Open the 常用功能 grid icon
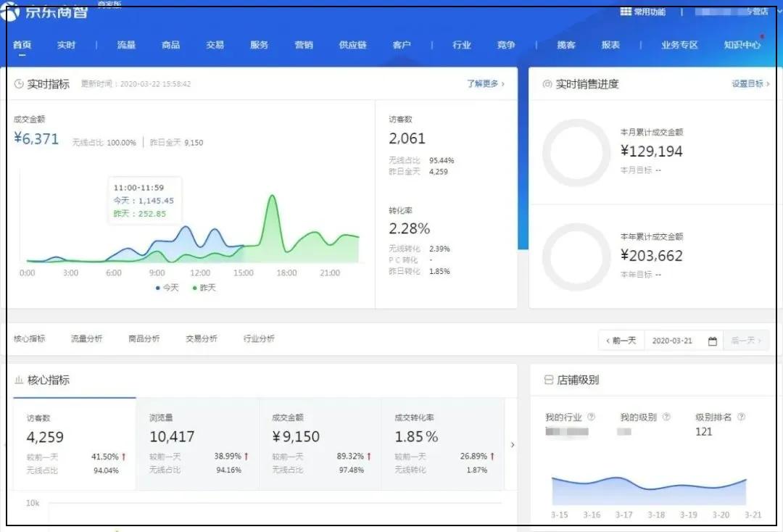The width and height of the screenshot is (783, 532). 624,12
